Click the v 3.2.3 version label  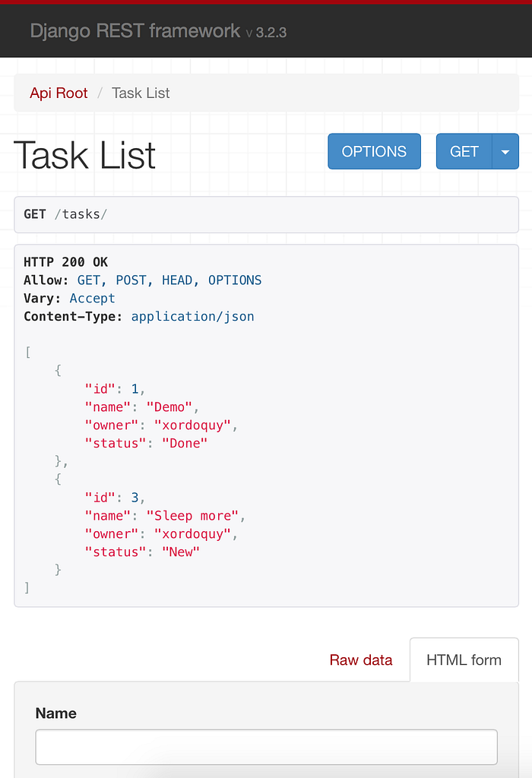point(267,33)
